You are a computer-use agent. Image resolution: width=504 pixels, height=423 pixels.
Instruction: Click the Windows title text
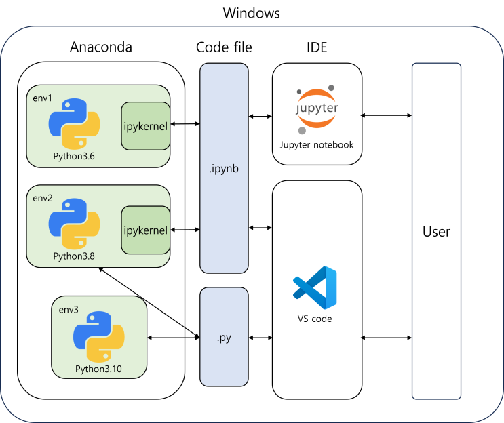pos(252,13)
